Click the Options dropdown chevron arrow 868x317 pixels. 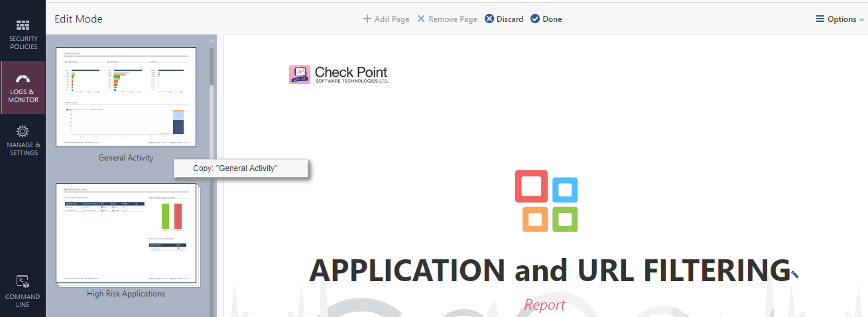tap(862, 20)
